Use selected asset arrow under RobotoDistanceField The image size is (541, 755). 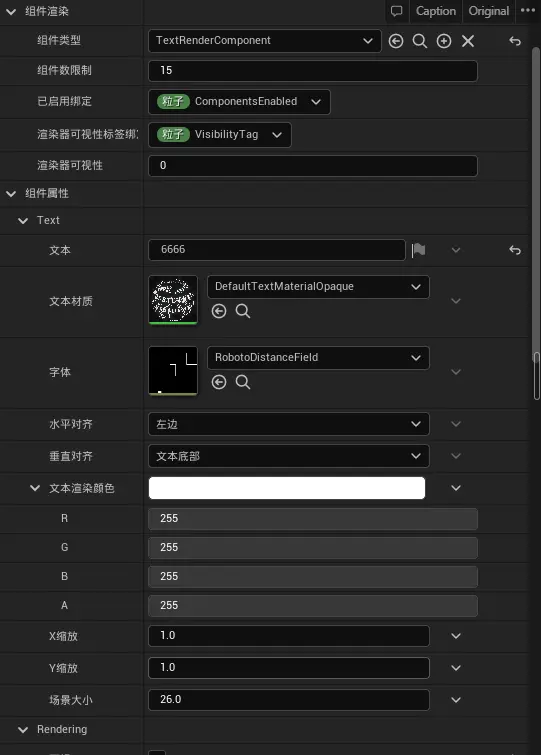click(219, 382)
